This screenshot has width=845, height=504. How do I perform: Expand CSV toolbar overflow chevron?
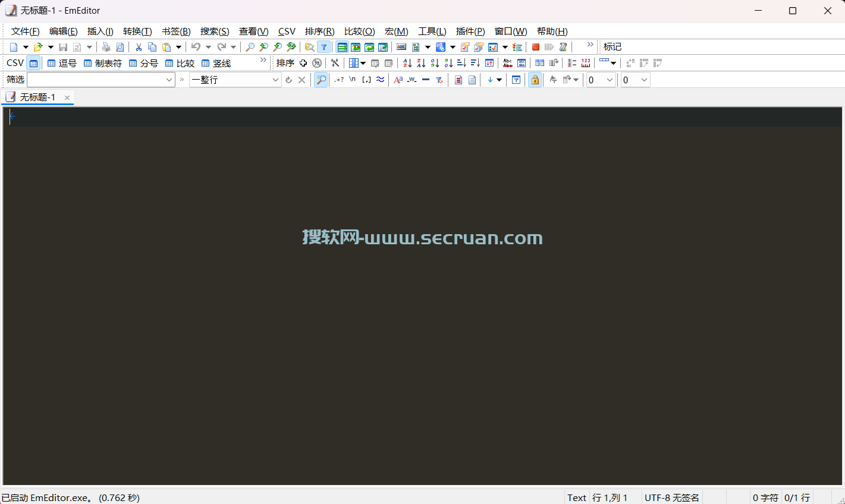pos(263,60)
